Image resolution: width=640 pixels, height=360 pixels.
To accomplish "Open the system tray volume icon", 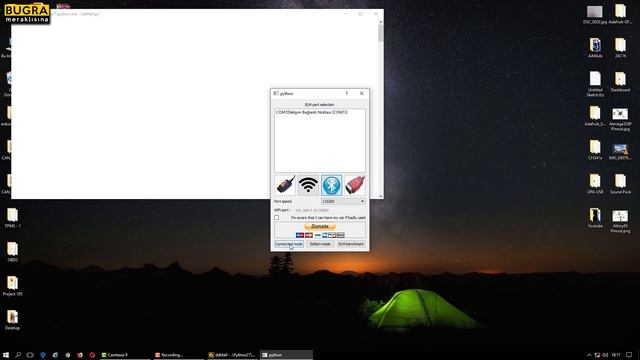I will tap(605, 355).
